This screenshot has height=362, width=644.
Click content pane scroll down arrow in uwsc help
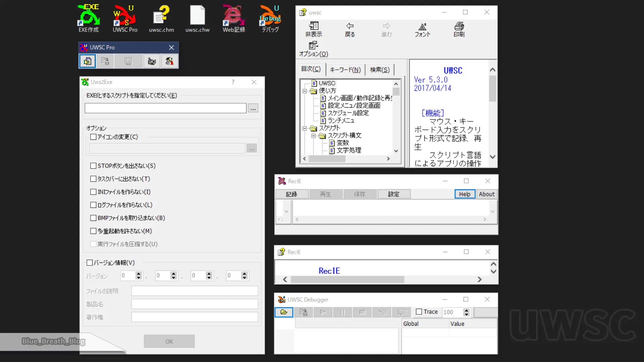tap(492, 157)
